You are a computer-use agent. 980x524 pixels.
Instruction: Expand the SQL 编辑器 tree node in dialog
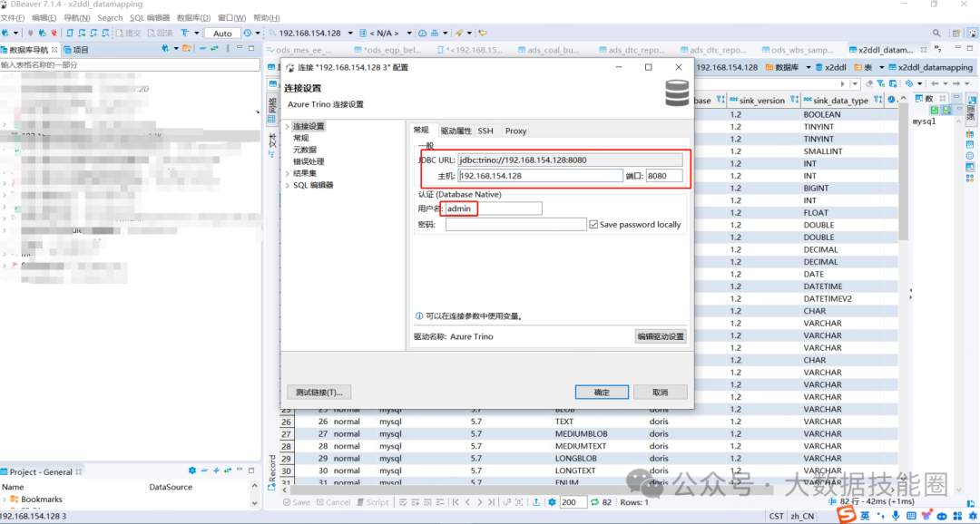(x=288, y=185)
